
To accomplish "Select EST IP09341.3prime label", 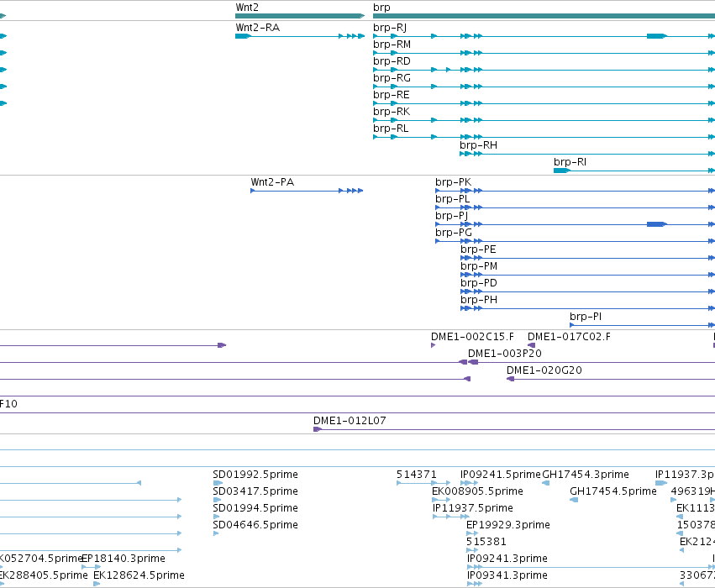I will point(507,575).
